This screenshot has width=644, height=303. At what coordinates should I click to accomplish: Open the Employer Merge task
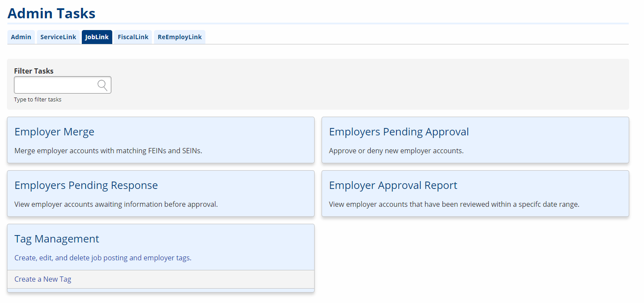(54, 131)
